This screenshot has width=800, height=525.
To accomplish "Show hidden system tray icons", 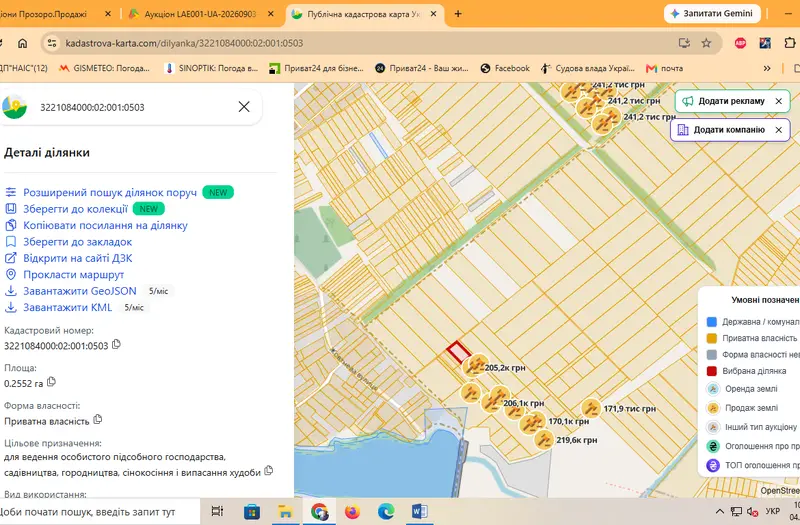I will pyautogui.click(x=719, y=511).
